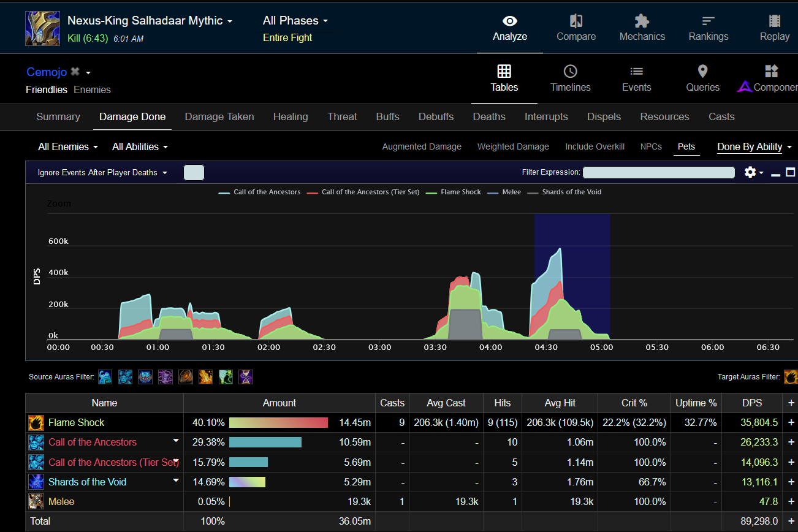
Task: Open the Mechanics puzzle icon
Action: tap(642, 21)
